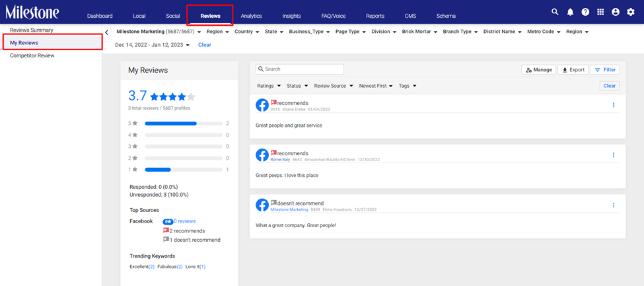The width and height of the screenshot is (644, 286).
Task: Open the Brick Mortar filter dropdown
Action: click(x=419, y=32)
